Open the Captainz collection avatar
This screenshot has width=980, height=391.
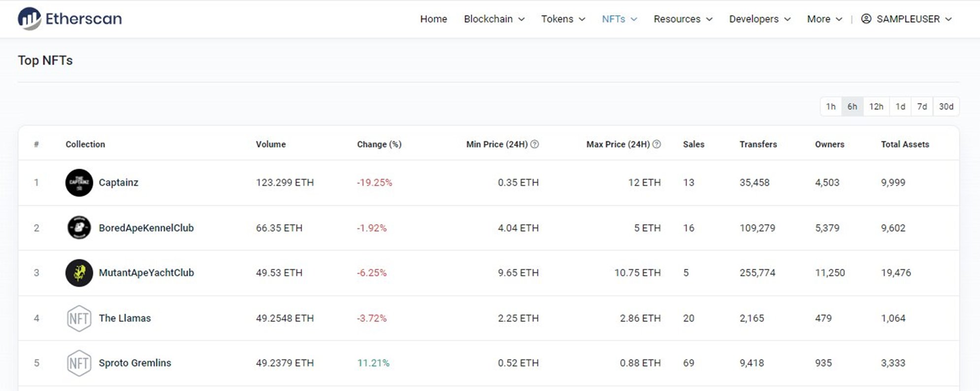(79, 182)
